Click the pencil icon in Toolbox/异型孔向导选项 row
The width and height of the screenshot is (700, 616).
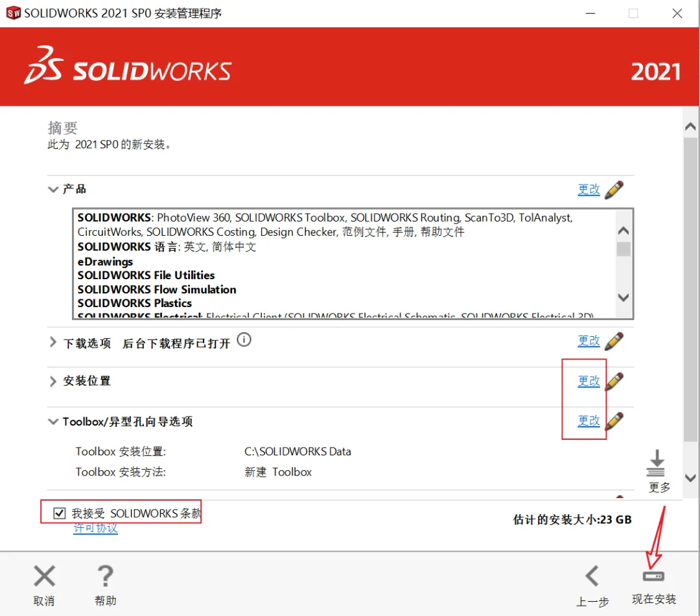click(x=614, y=421)
